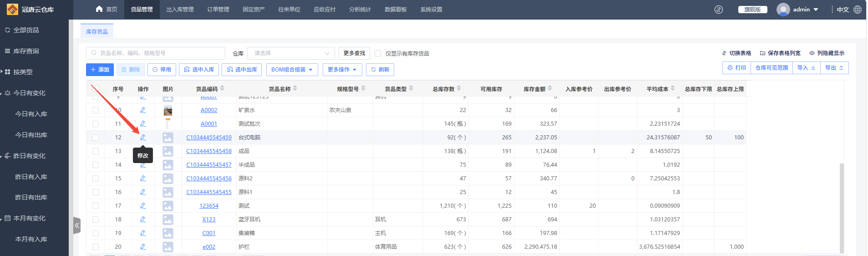
Task: Open the 更多操作 dropdown menu
Action: [x=342, y=70]
